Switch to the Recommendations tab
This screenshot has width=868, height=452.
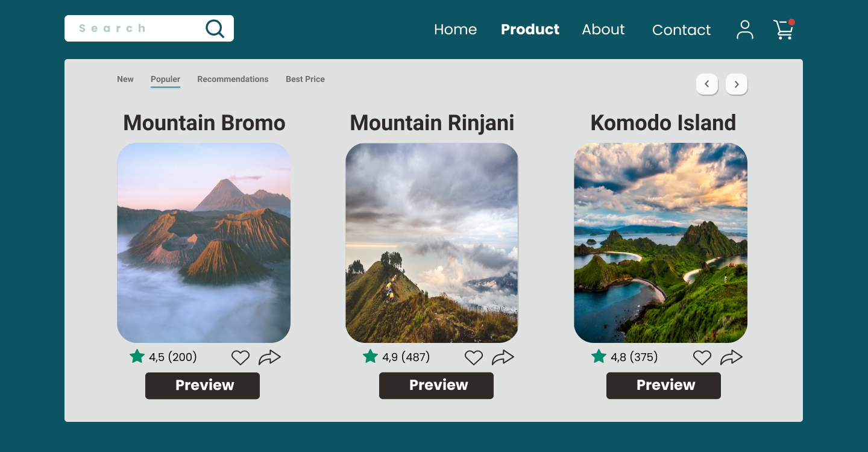pos(233,79)
